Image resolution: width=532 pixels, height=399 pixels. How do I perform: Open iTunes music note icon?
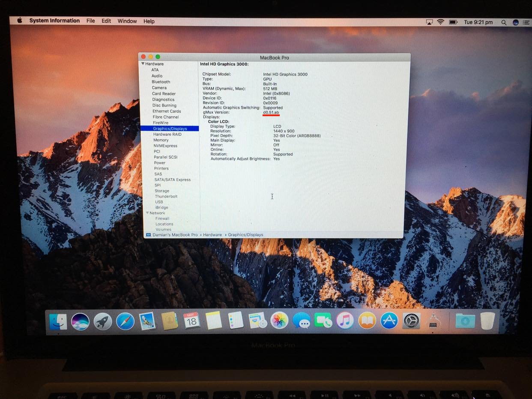click(345, 320)
